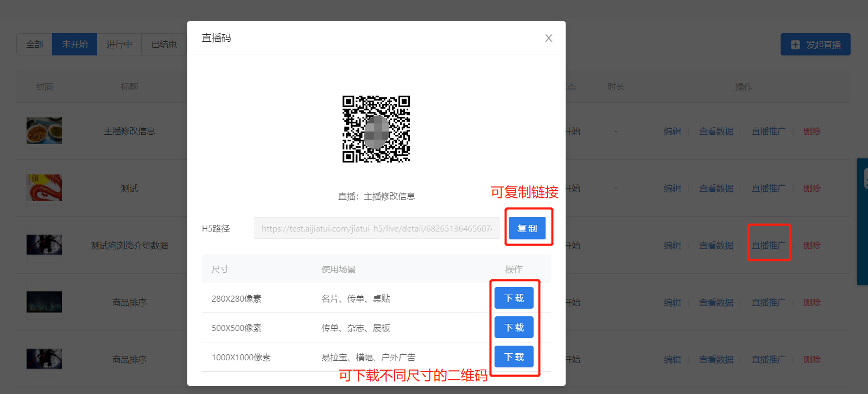Click the 标题 column header in background table
The height and width of the screenshot is (394, 868).
[x=129, y=86]
